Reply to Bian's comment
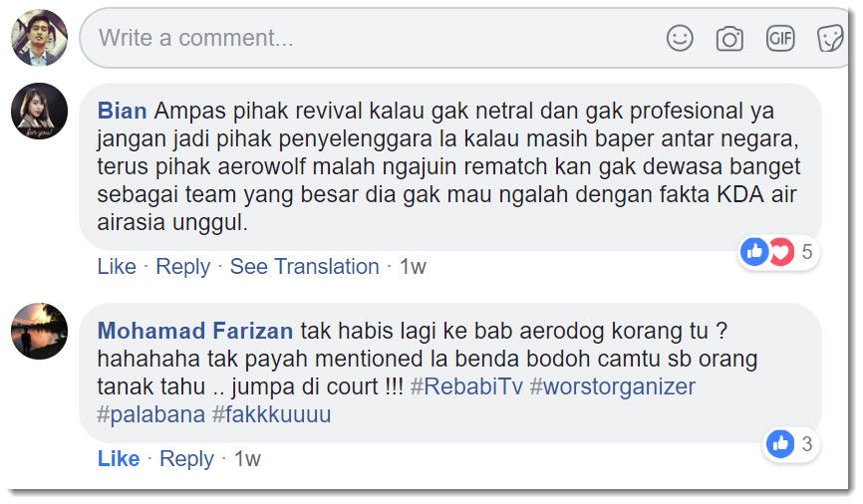The width and height of the screenshot is (863, 504). click(x=182, y=266)
